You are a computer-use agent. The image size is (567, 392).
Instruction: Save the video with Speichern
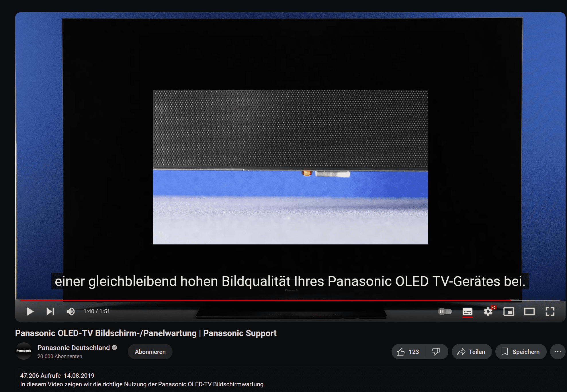pyautogui.click(x=521, y=352)
